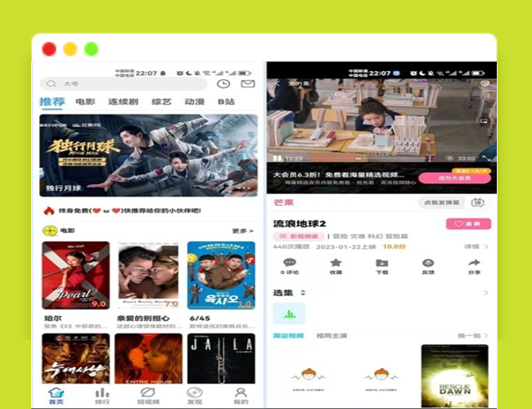The image size is (532, 409).
Task: Open the 6/45 movie poster
Action: click(x=221, y=276)
